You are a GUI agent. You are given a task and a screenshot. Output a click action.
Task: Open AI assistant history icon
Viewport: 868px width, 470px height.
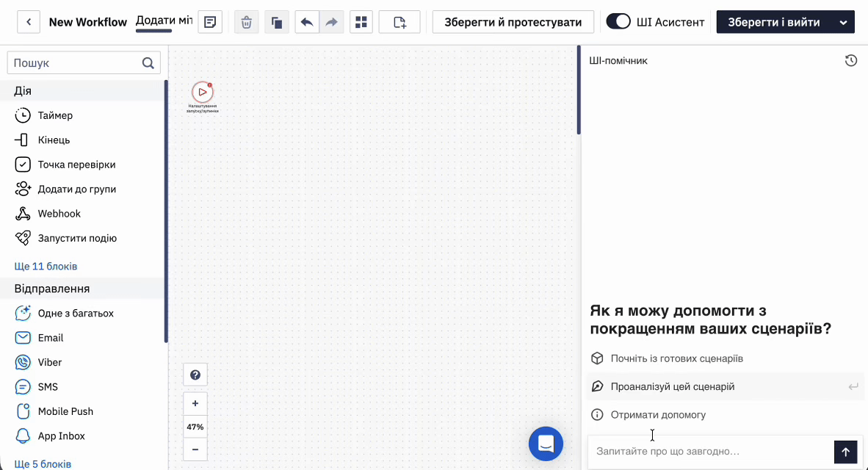pos(851,61)
